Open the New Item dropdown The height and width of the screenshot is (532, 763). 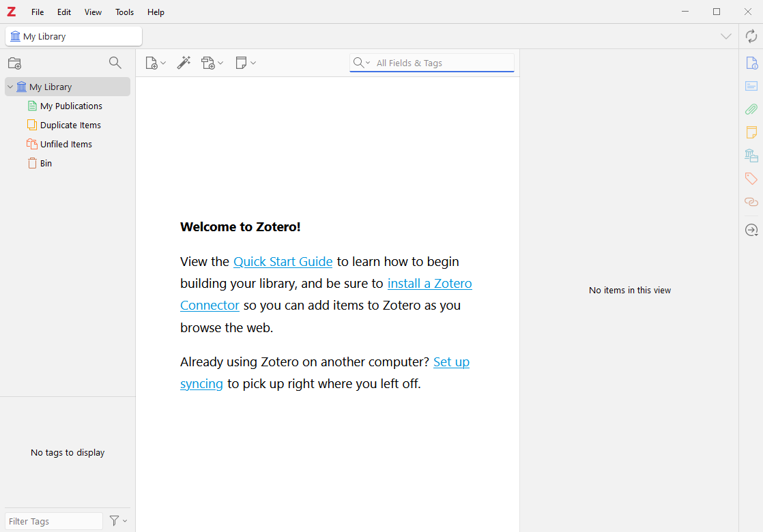click(156, 63)
